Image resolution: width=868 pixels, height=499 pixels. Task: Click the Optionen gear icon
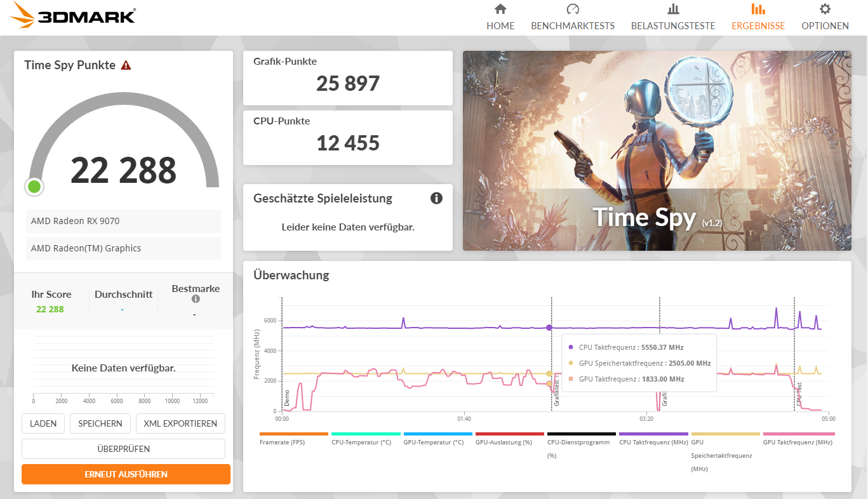825,9
